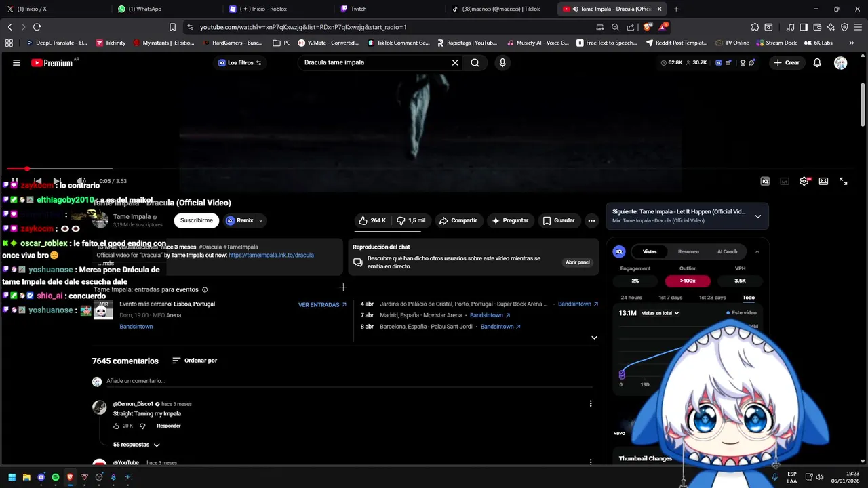Image resolution: width=868 pixels, height=488 pixels.
Task: Go to the YouTube Premium home logo
Action: [x=52, y=63]
